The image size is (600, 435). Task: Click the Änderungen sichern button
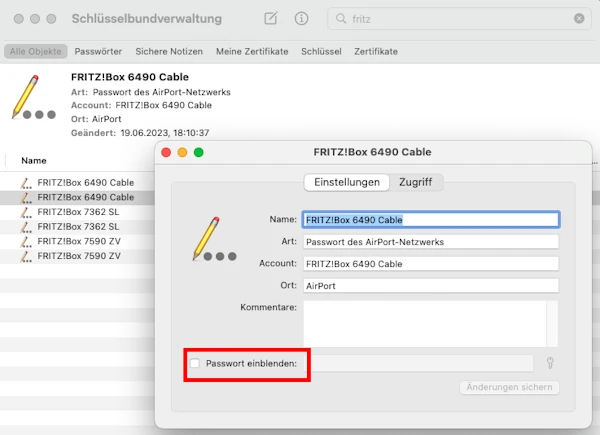(509, 387)
